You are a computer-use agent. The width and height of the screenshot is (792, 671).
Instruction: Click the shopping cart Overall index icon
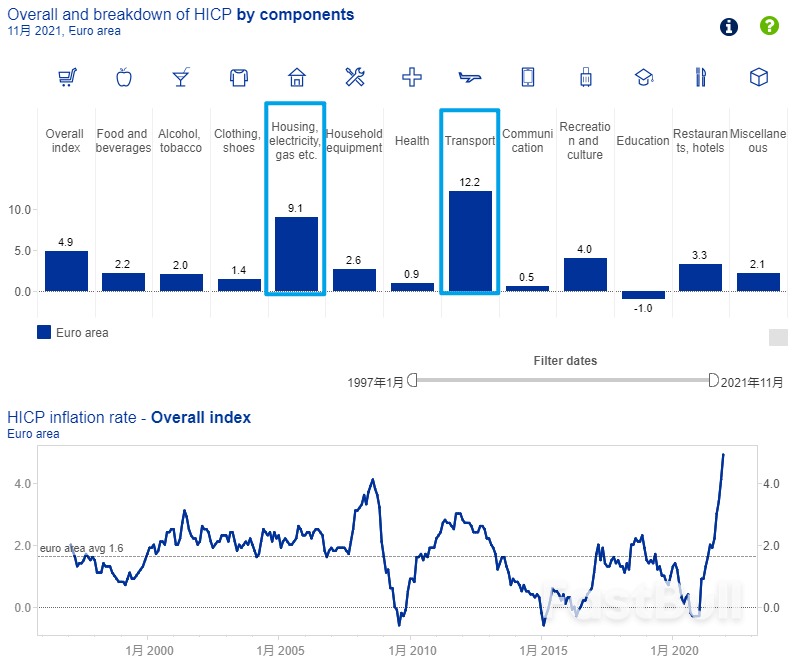click(x=67, y=77)
